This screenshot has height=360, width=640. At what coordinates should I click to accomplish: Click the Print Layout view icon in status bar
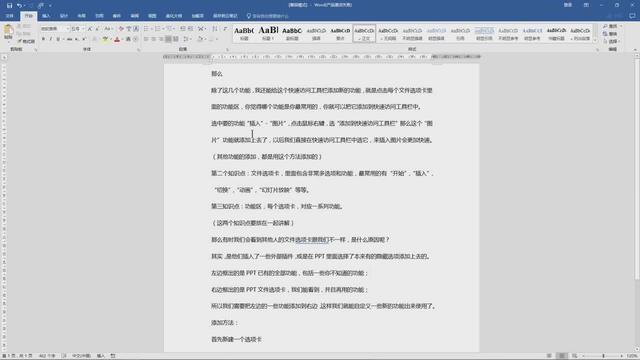pyautogui.click(x=562, y=356)
